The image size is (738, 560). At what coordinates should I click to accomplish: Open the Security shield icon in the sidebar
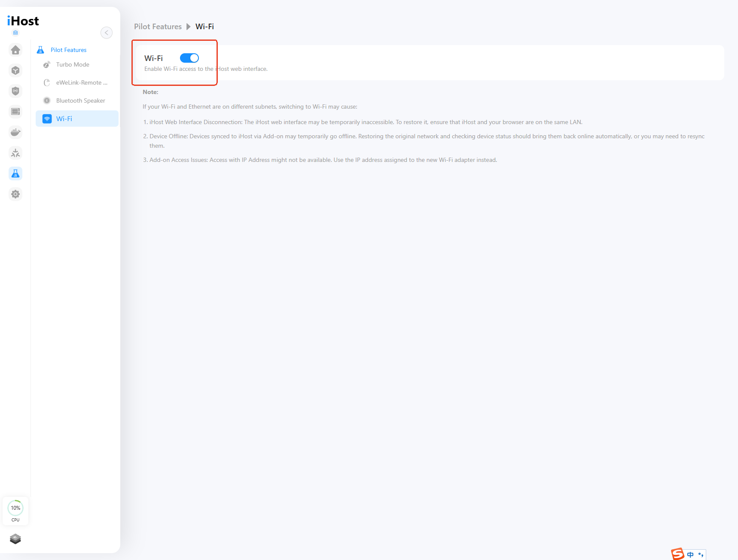[x=15, y=91]
